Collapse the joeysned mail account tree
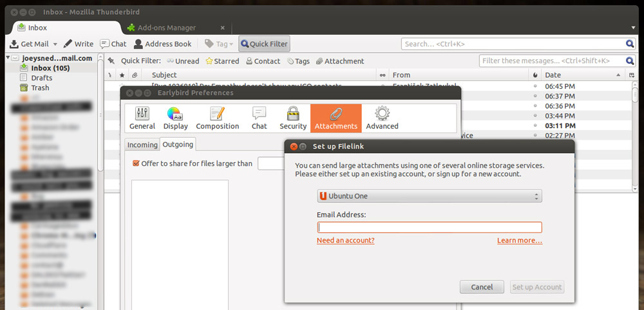Viewport: 644px width, 310px height. (8, 58)
